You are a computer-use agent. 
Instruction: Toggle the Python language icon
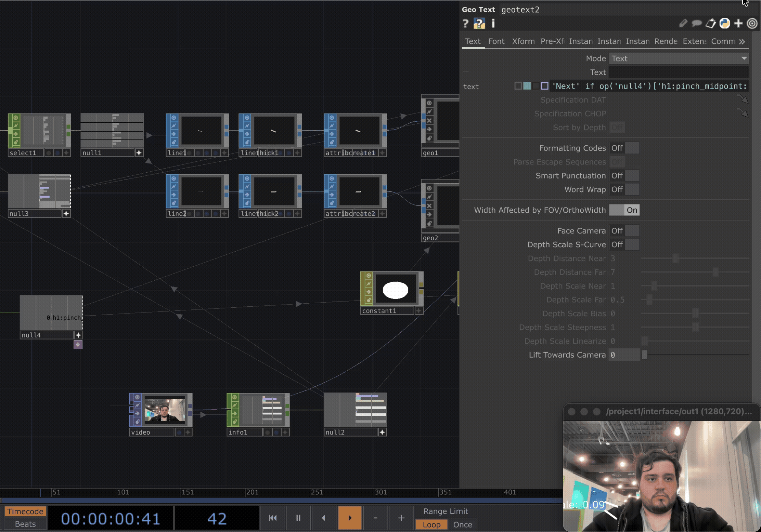pyautogui.click(x=724, y=24)
